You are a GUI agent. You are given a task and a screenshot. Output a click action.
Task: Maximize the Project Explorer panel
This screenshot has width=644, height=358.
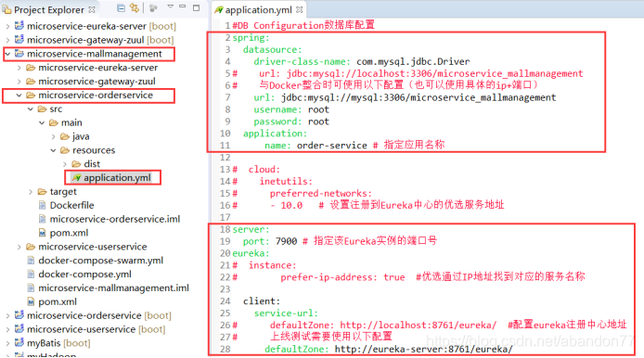197,7
